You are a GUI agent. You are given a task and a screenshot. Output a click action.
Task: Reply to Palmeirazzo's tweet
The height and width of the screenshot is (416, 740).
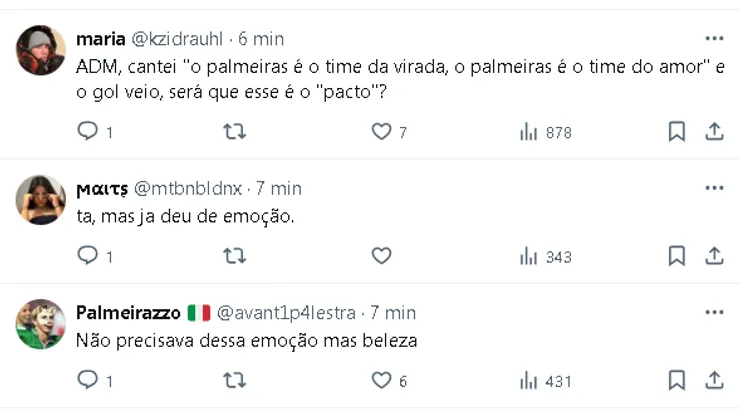point(88,380)
